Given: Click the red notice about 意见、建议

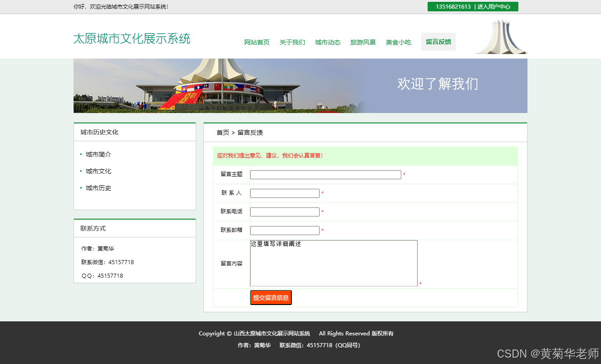Looking at the screenshot, I should [270, 156].
